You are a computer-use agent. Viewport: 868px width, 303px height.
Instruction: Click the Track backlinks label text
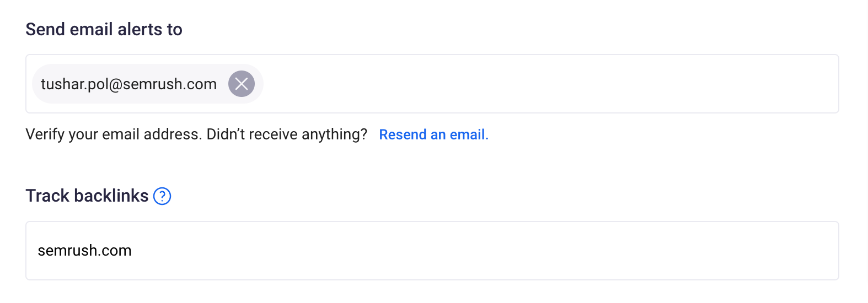(87, 196)
